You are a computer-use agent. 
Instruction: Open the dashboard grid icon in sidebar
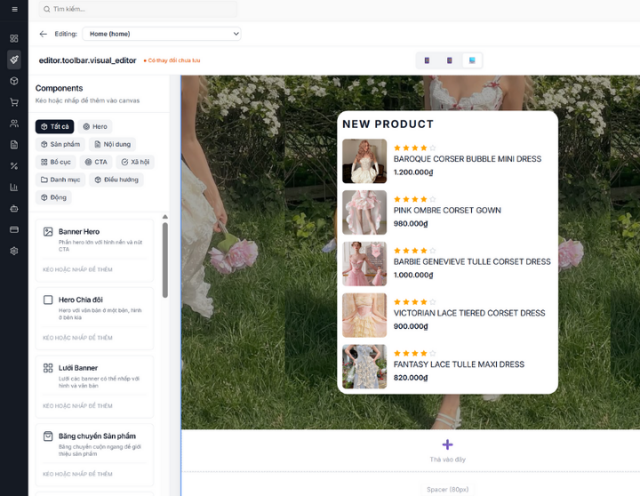pos(14,38)
